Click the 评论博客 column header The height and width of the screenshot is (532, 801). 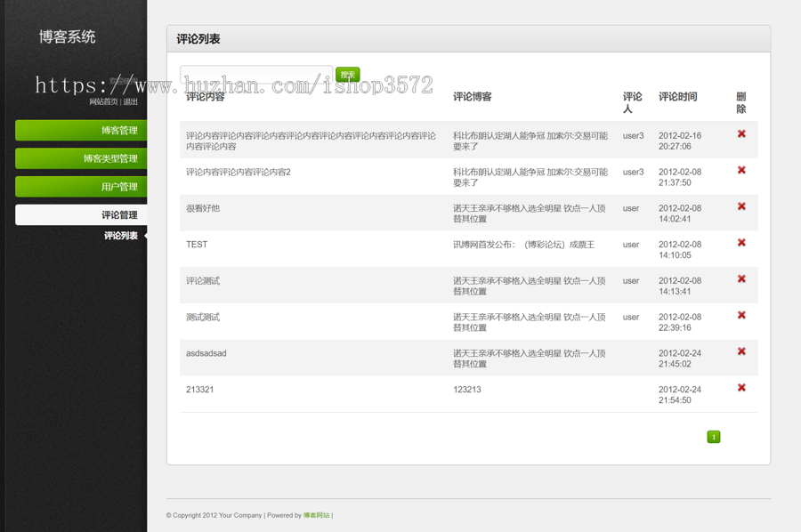pyautogui.click(x=473, y=96)
